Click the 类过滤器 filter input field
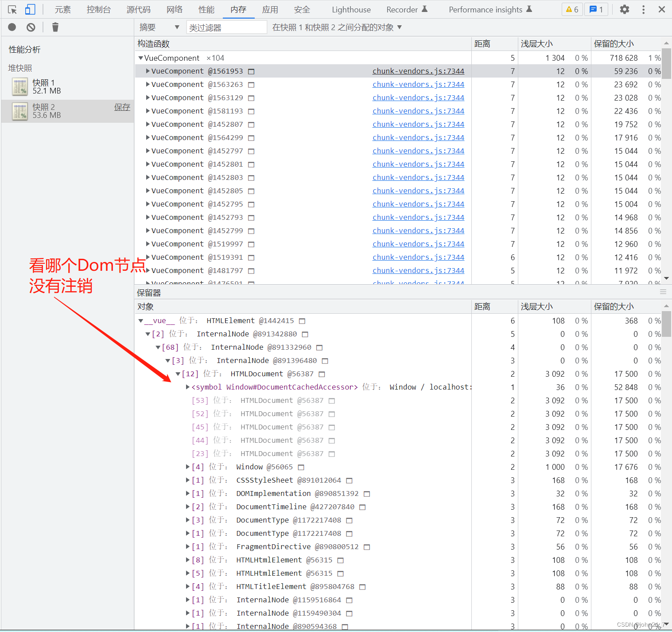Screen dimensions: 672x632 (x=226, y=27)
